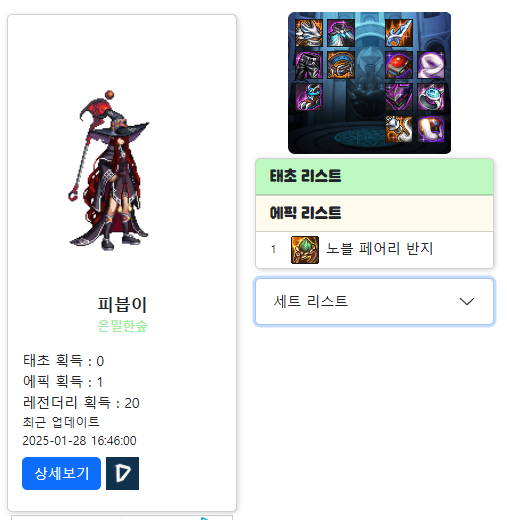The width and height of the screenshot is (507, 520).
Task: Select the coat armor icon beside the shoulder piece
Action: [341, 33]
